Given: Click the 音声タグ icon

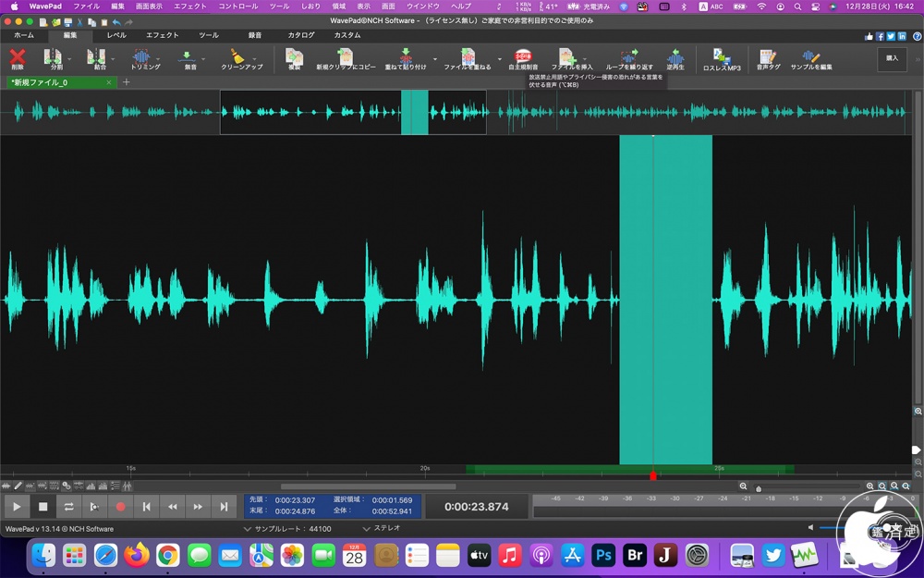Looking at the screenshot, I should pos(768,58).
